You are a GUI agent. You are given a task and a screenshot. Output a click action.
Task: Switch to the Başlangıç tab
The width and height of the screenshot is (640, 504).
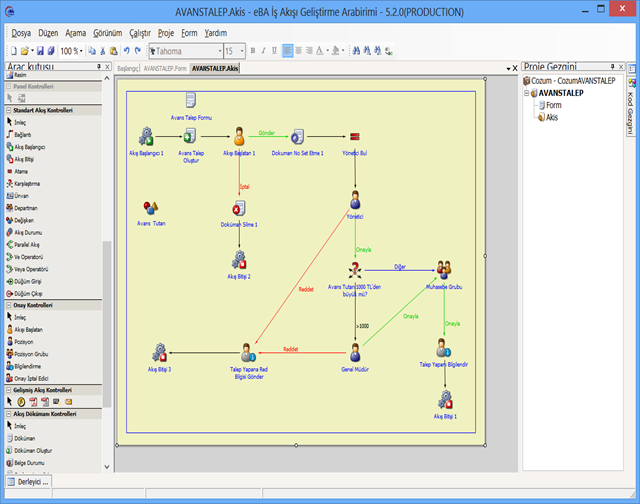[128, 69]
